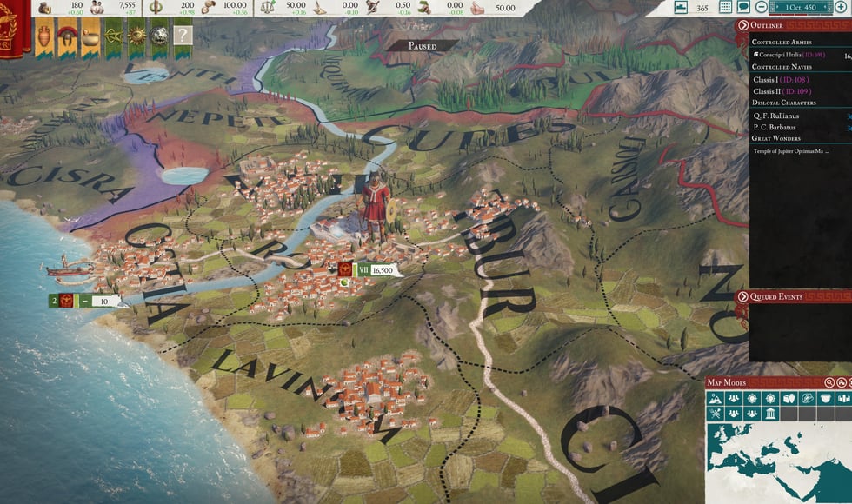Decrease game speed with the minus button
This screenshot has height=504, width=852.
[762, 7]
